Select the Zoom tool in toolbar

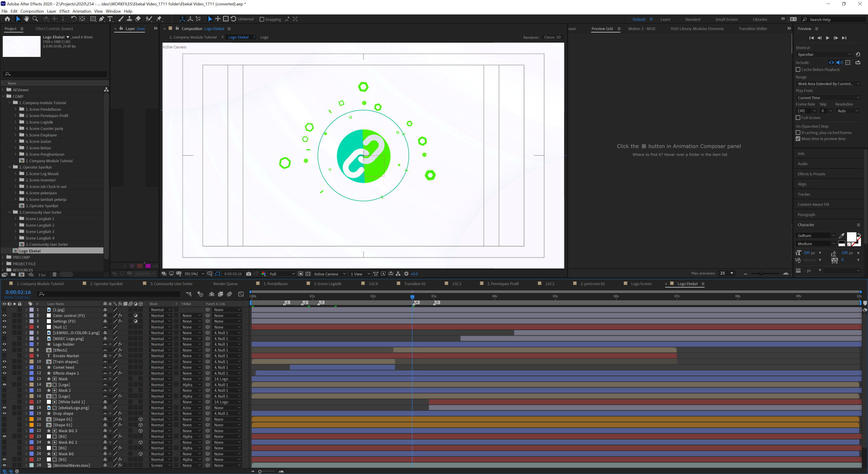click(x=35, y=19)
